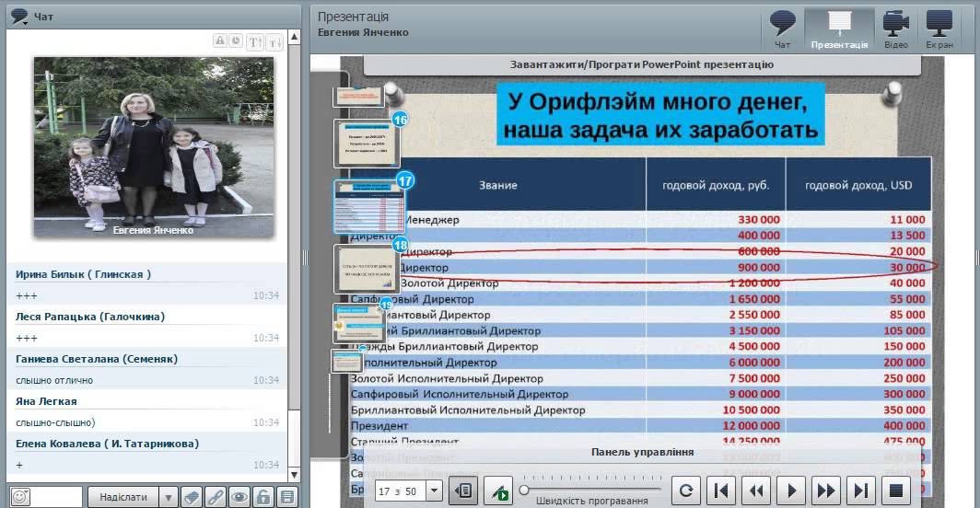980x508 pixels.
Task: Click the stop button in control panel
Action: [x=895, y=491]
